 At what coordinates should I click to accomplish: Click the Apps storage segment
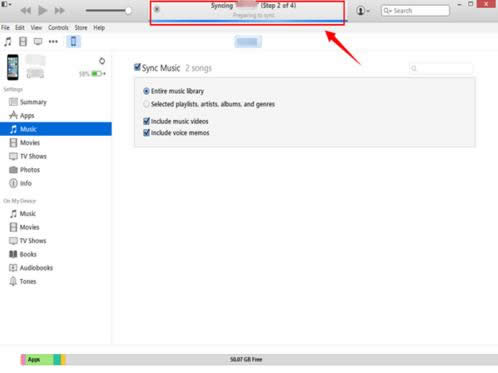pyautogui.click(x=38, y=359)
